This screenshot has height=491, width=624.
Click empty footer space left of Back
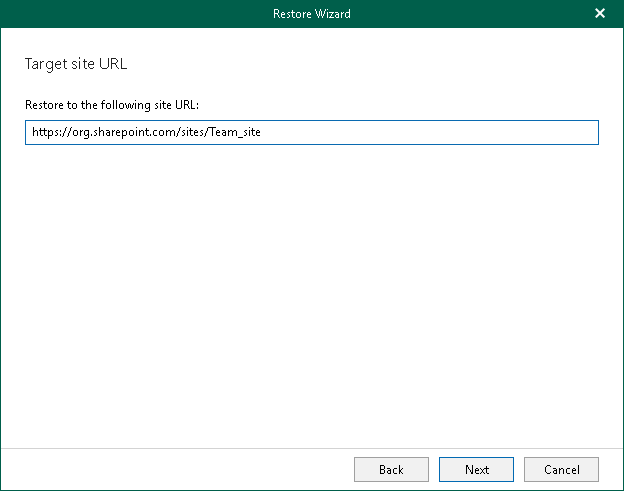coord(180,469)
